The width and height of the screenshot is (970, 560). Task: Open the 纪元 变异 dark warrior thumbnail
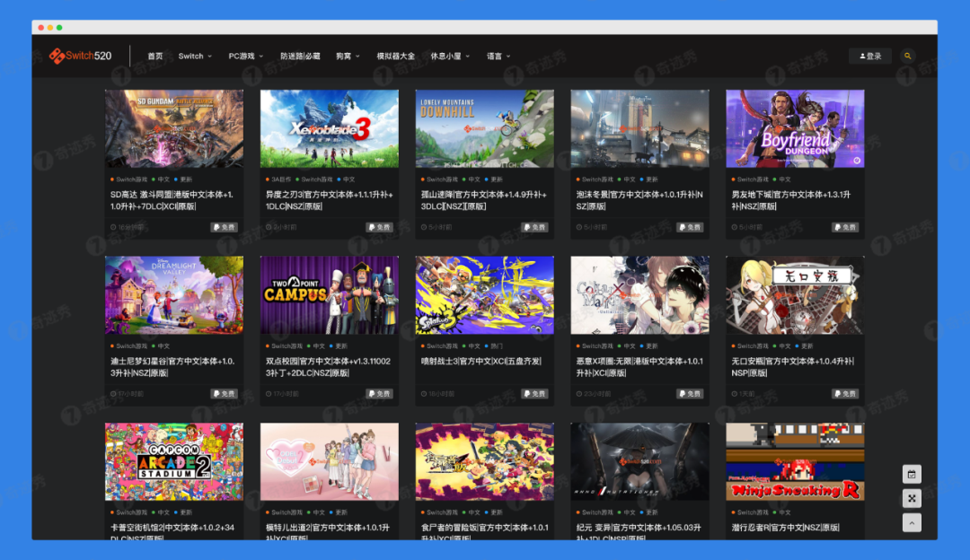tap(639, 461)
